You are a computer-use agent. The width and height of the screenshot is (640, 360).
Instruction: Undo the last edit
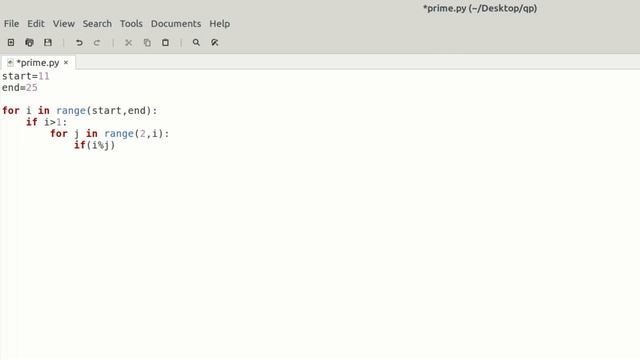(x=79, y=42)
